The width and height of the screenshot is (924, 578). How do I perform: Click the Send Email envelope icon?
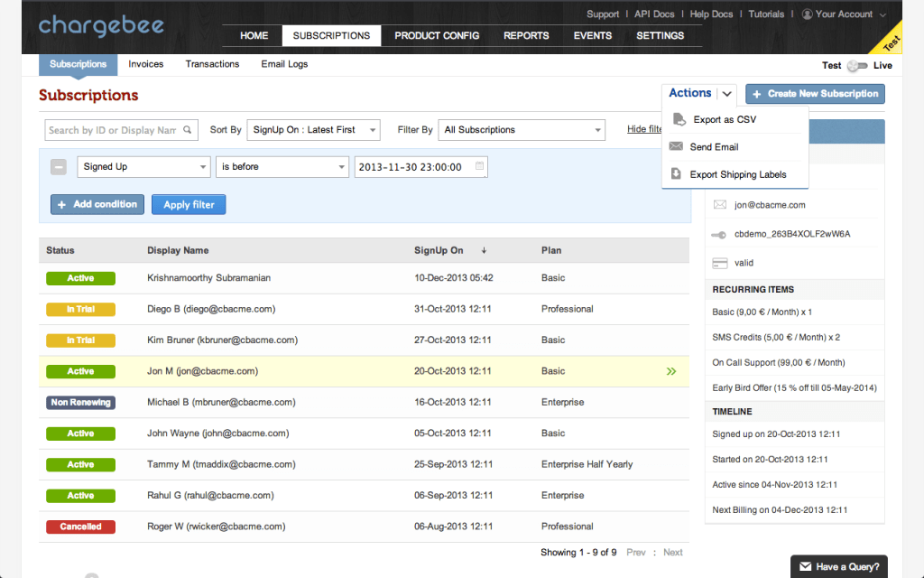(x=676, y=146)
